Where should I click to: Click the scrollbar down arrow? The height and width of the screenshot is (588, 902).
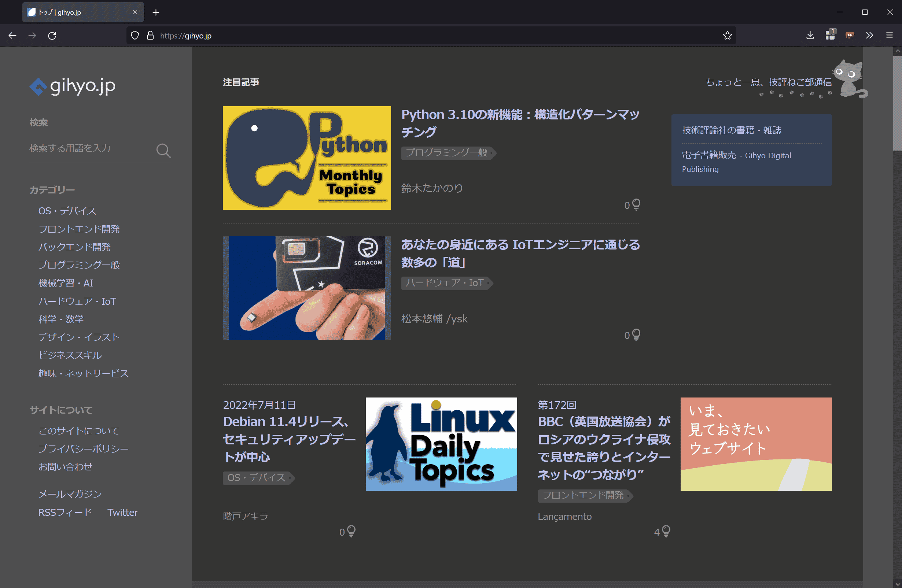click(x=897, y=584)
